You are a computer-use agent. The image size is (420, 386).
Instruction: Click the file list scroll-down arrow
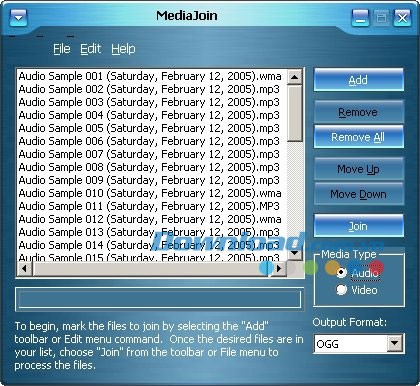pos(294,253)
